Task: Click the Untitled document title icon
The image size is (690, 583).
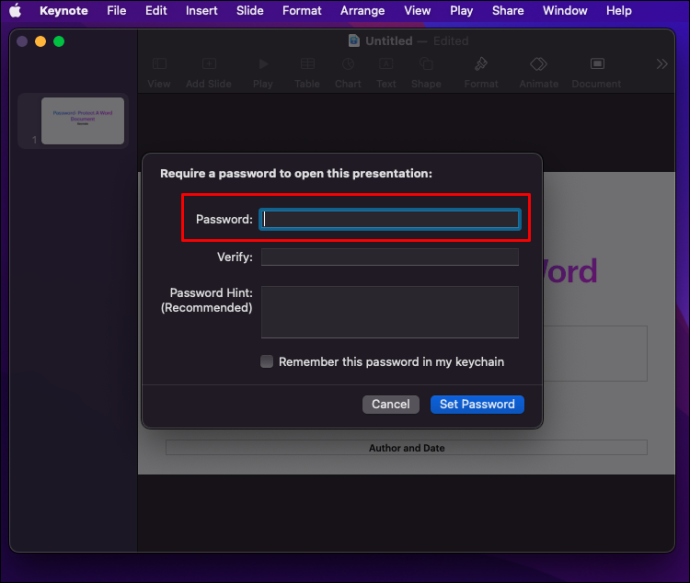Action: (354, 41)
